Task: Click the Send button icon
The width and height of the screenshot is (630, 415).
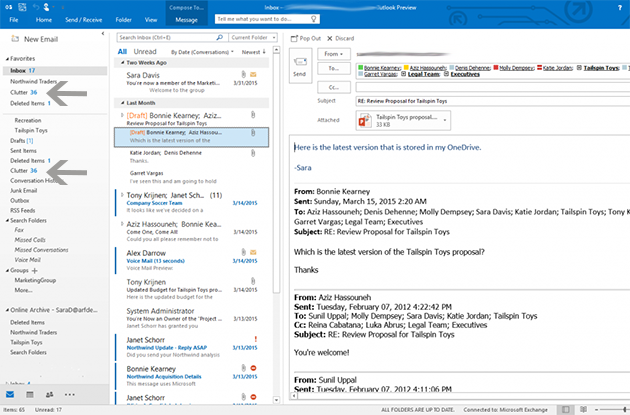Action: [299, 66]
